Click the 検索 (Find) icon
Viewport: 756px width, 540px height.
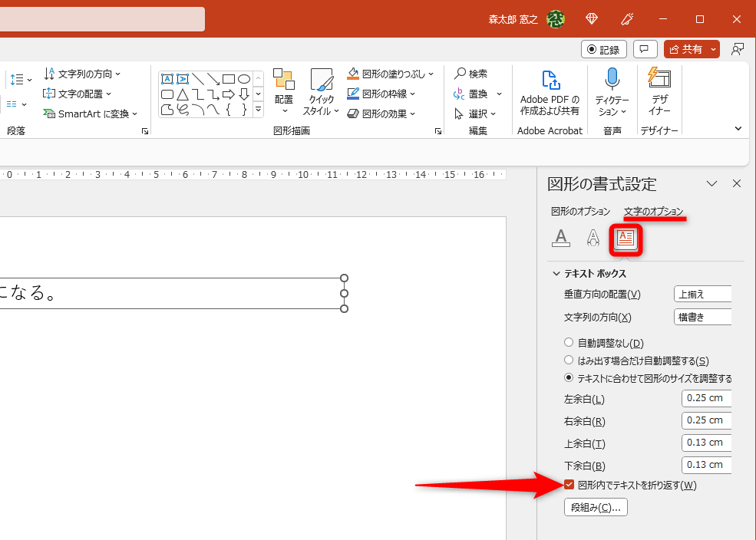(461, 74)
